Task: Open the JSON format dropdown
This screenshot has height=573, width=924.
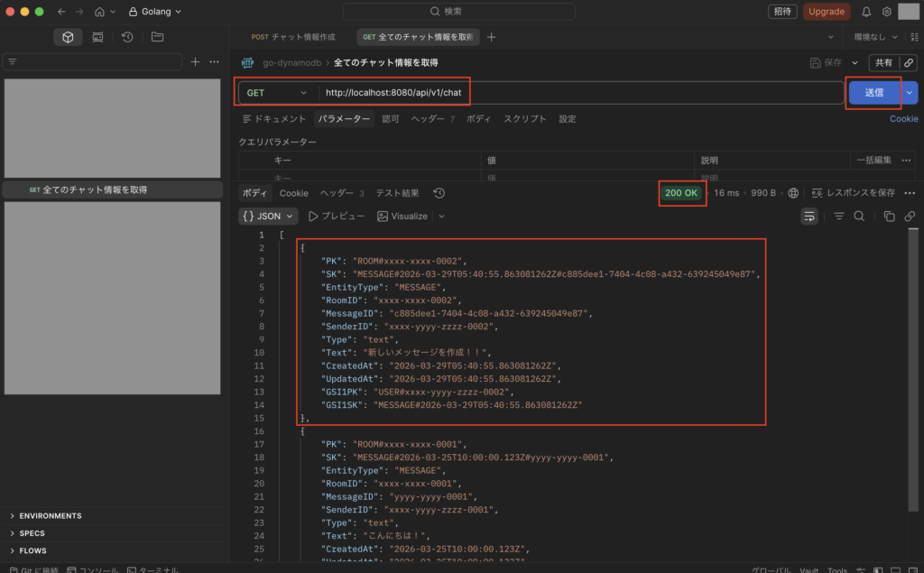Action: coord(268,217)
